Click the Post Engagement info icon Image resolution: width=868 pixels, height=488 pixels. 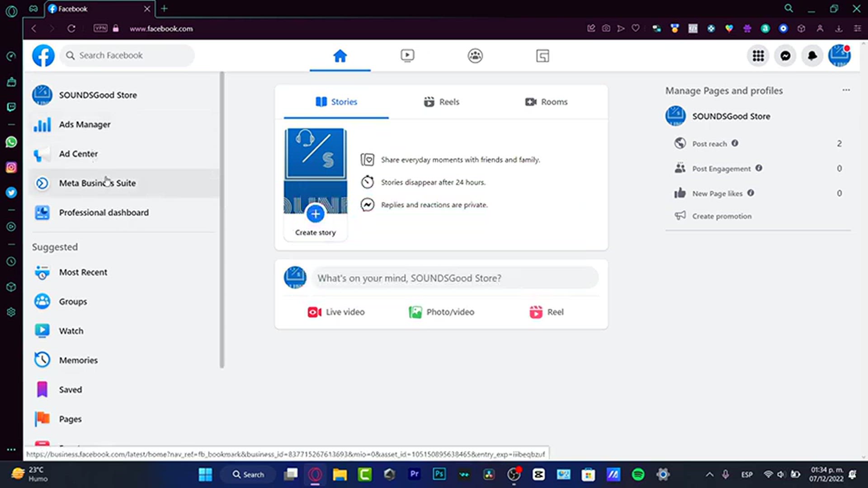759,168
